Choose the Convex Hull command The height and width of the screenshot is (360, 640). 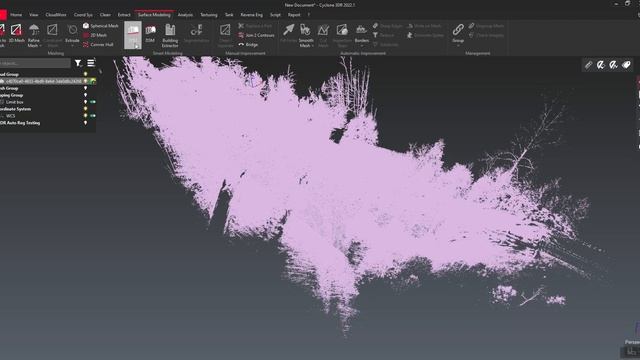98,44
